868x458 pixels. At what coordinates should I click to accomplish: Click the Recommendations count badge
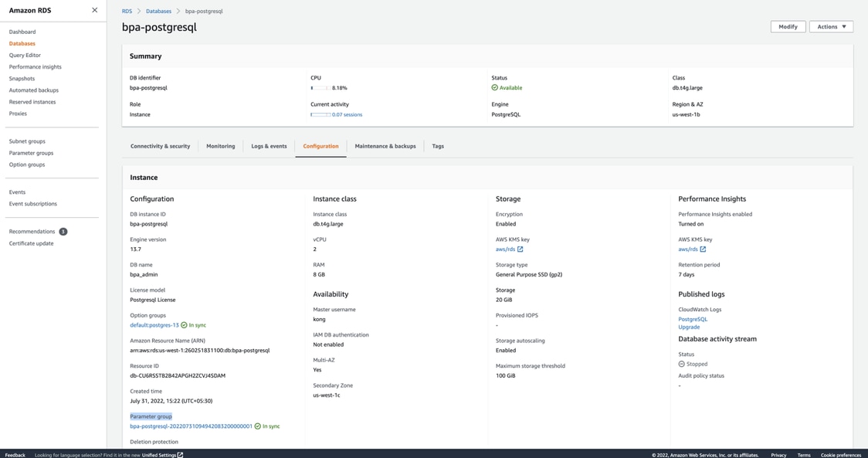coord(63,232)
